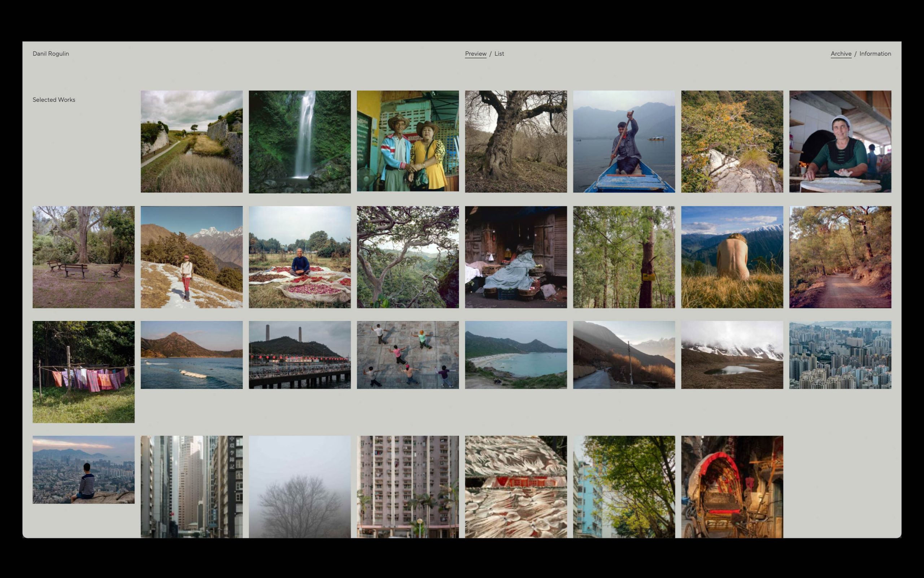This screenshot has height=578, width=924.
Task: Select the Selected Works heading
Action: click(54, 99)
